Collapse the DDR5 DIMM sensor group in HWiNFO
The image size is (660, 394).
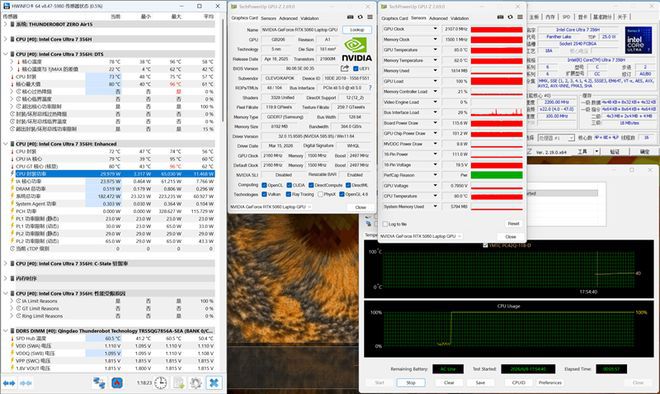click(x=5, y=331)
